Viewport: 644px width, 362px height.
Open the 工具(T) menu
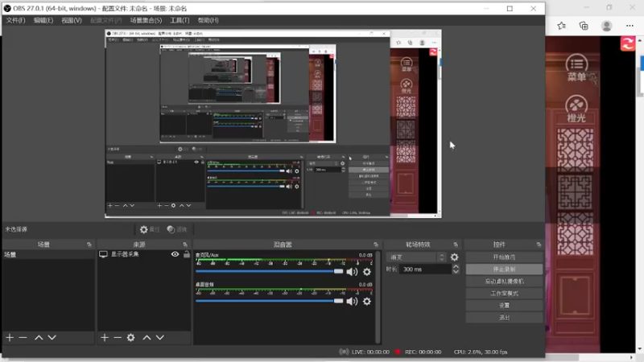coord(180,20)
